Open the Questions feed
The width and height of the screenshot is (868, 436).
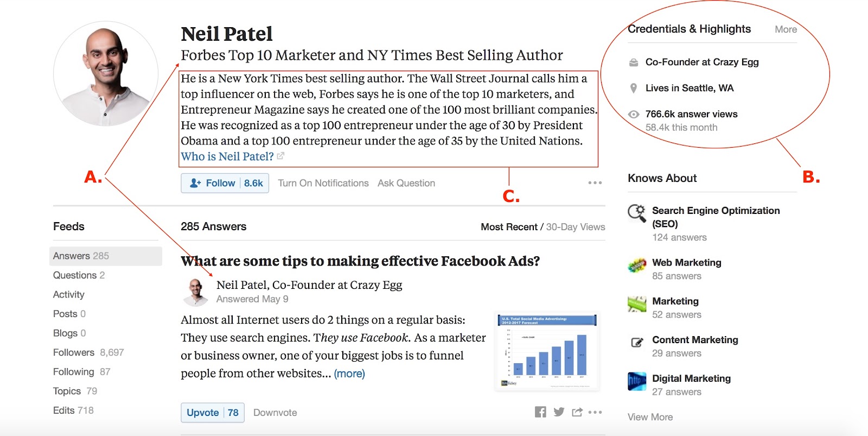coord(79,275)
